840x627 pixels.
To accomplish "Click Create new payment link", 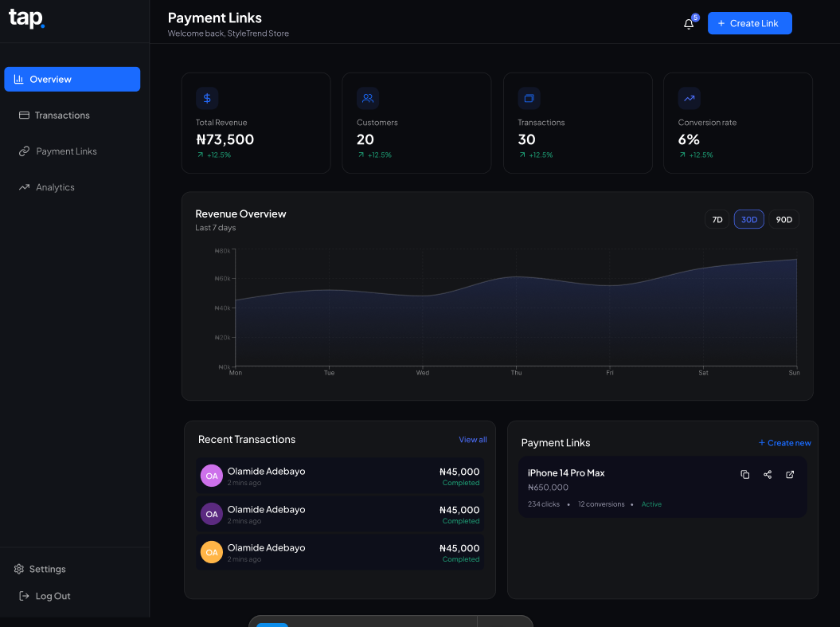I will (785, 443).
